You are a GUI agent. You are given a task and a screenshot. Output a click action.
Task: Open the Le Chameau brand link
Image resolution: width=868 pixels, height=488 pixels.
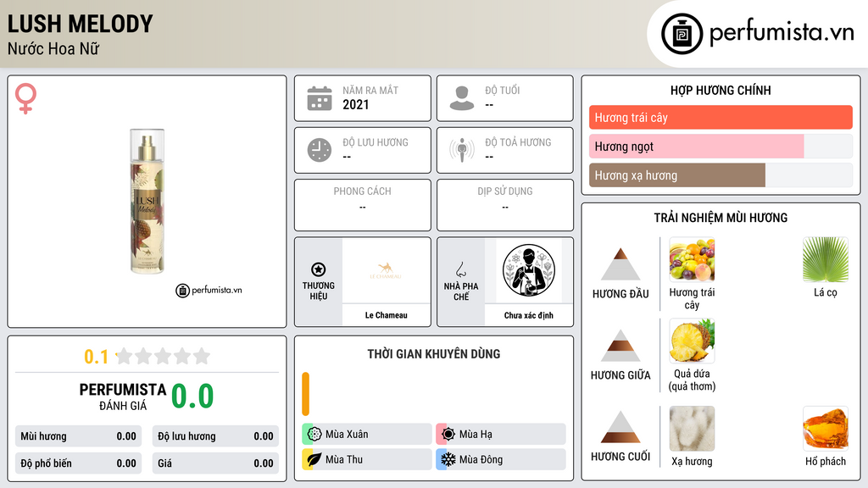pyautogui.click(x=386, y=315)
